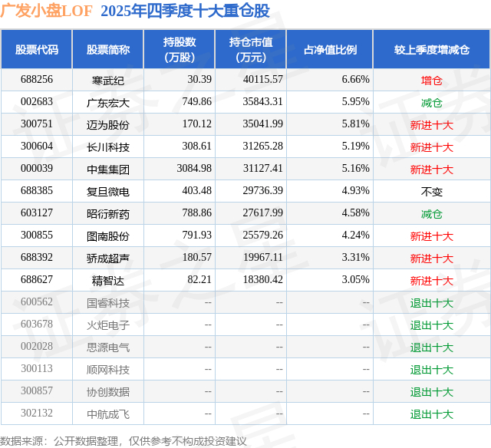Click holding count 403.48
Viewport: 491px width, 448px height.
(x=197, y=191)
